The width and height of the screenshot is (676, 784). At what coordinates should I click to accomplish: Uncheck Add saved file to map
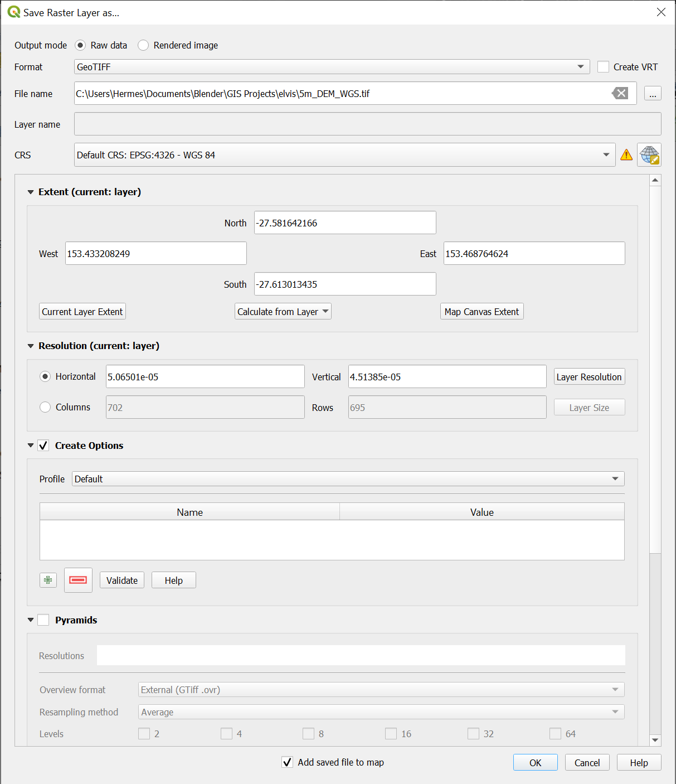pos(287,762)
